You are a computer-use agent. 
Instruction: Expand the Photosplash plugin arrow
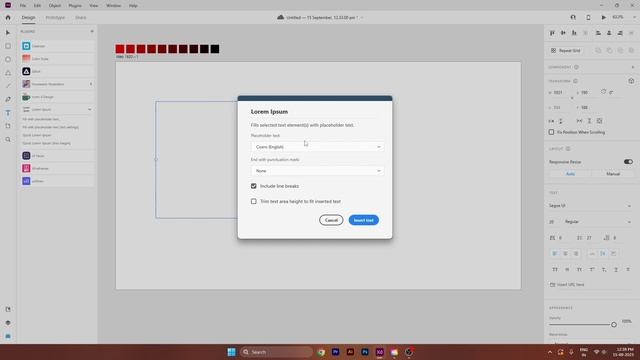91,84
